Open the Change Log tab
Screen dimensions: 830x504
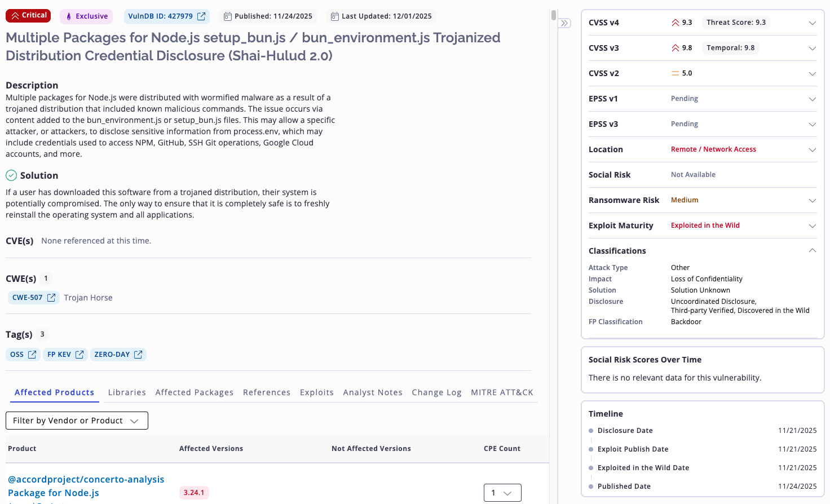tap(436, 392)
